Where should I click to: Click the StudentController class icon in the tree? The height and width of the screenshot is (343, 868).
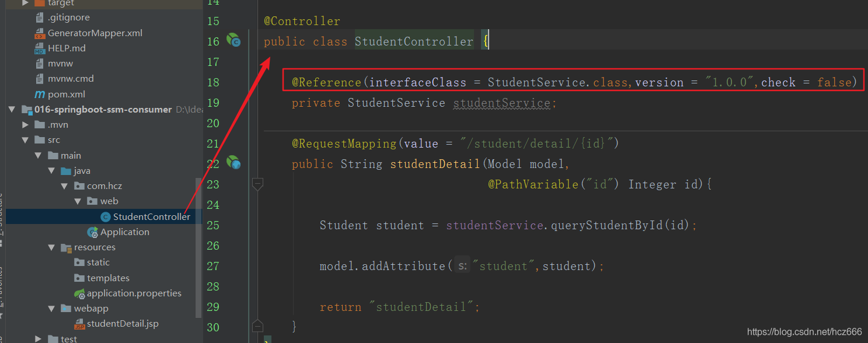pos(106,216)
